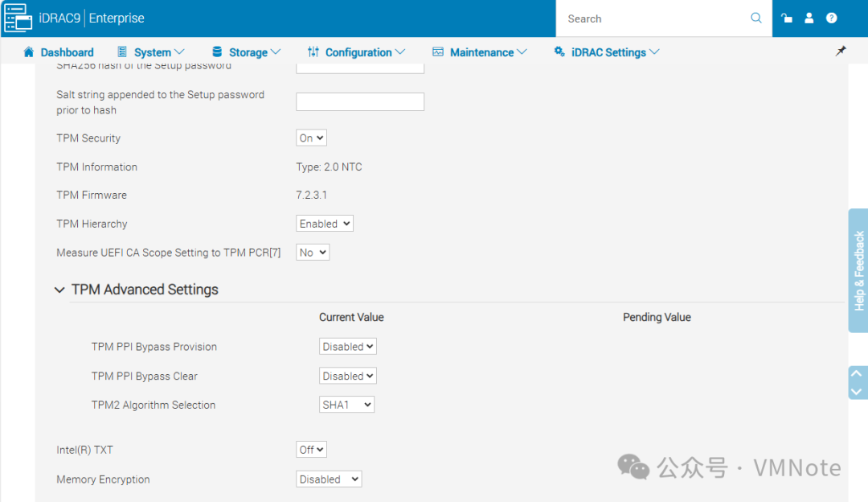Click the search magnifier icon

(x=755, y=18)
